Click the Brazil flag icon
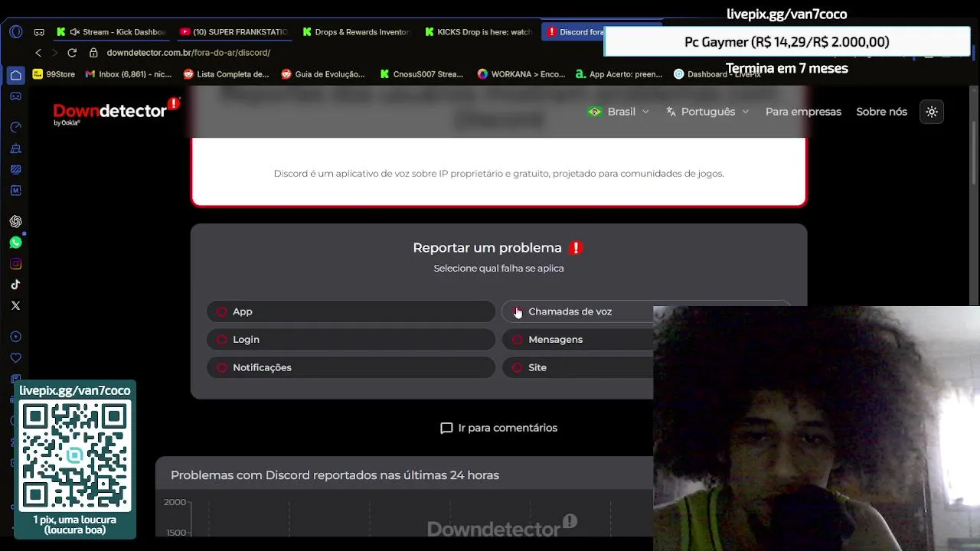The image size is (980, 551). coord(594,112)
